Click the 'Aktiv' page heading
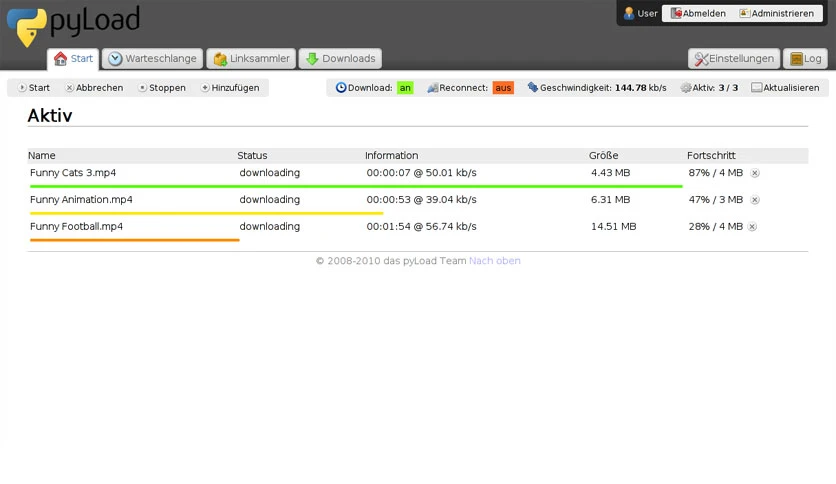This screenshot has height=484, width=836. pyautogui.click(x=50, y=116)
